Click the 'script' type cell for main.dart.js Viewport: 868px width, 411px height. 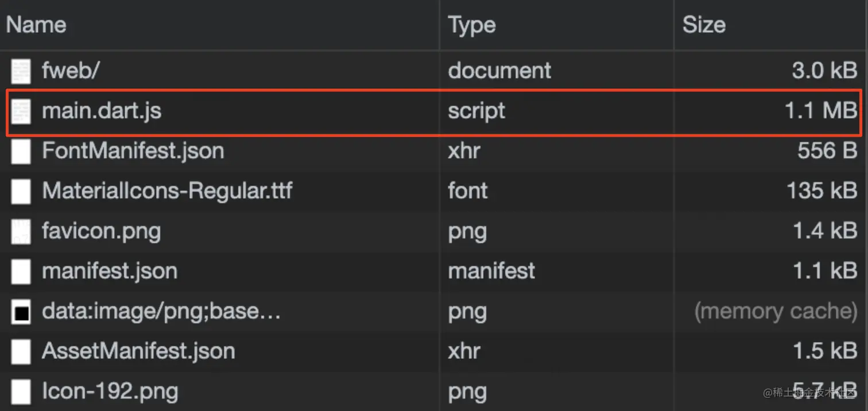(x=476, y=111)
